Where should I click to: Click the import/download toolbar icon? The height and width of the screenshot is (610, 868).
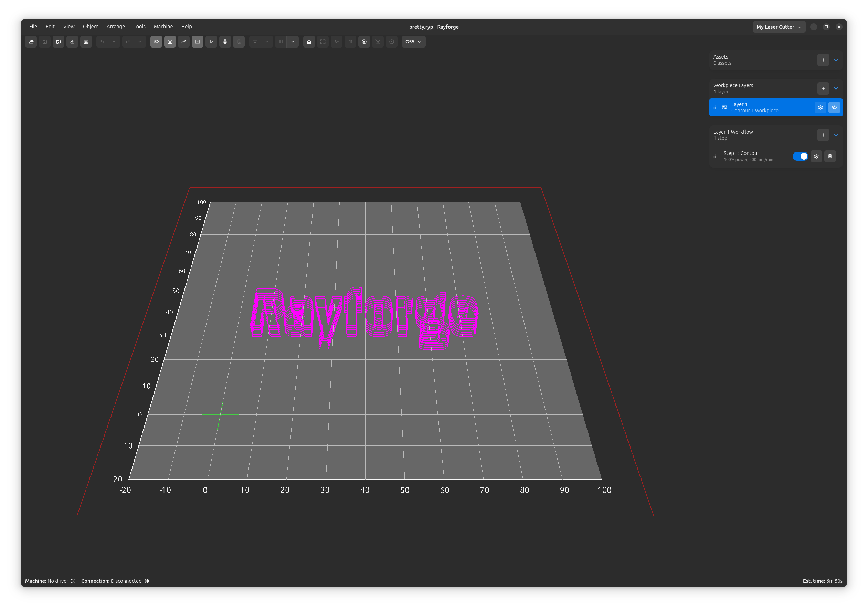72,42
